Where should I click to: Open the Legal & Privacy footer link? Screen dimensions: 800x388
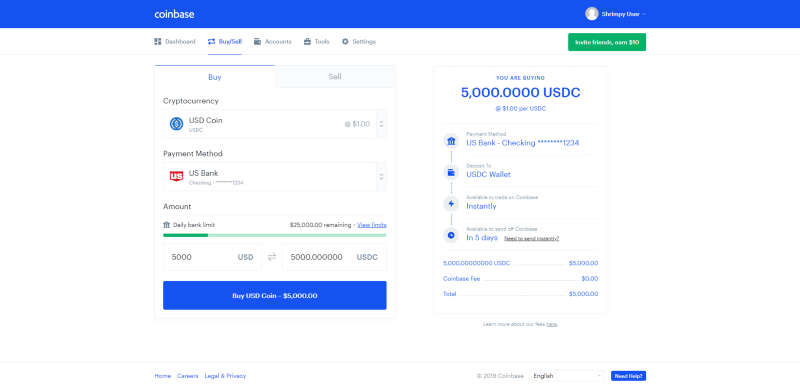[225, 376]
